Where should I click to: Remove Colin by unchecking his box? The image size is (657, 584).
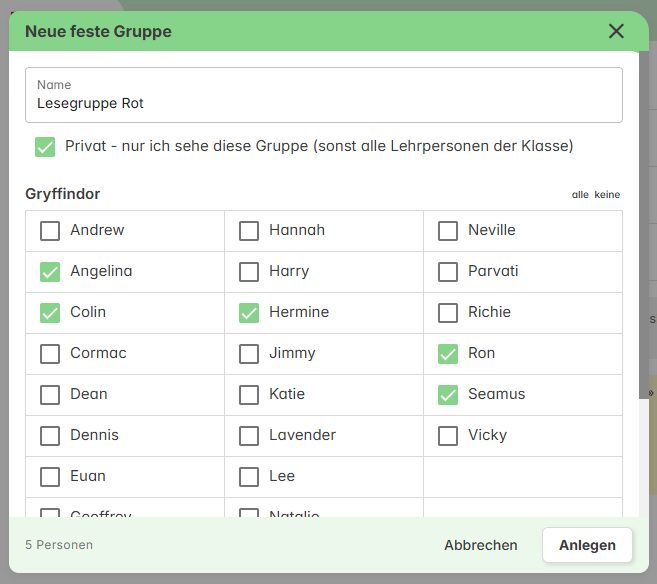click(x=50, y=313)
